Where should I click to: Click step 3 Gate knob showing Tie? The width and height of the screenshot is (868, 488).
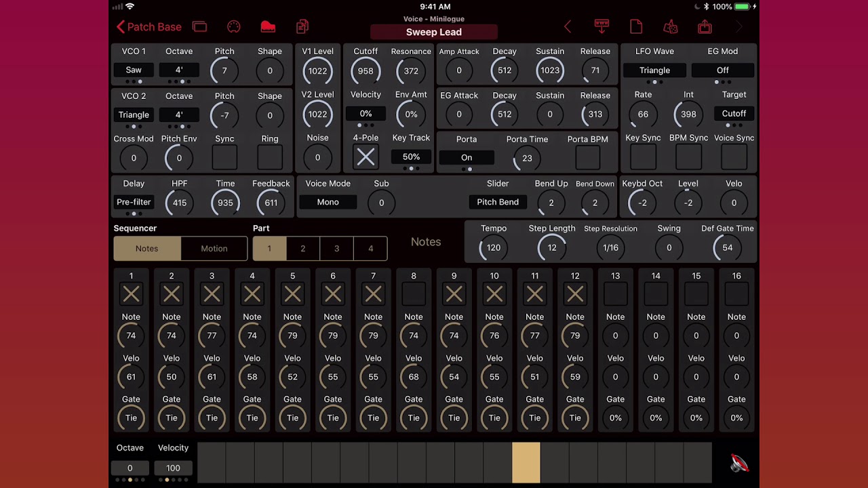pos(212,418)
